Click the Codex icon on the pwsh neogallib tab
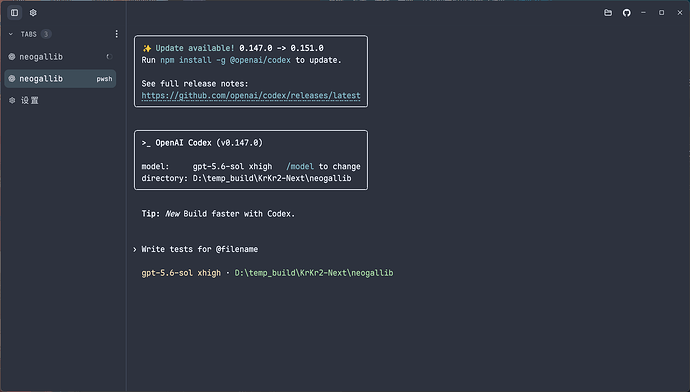 tap(12, 79)
